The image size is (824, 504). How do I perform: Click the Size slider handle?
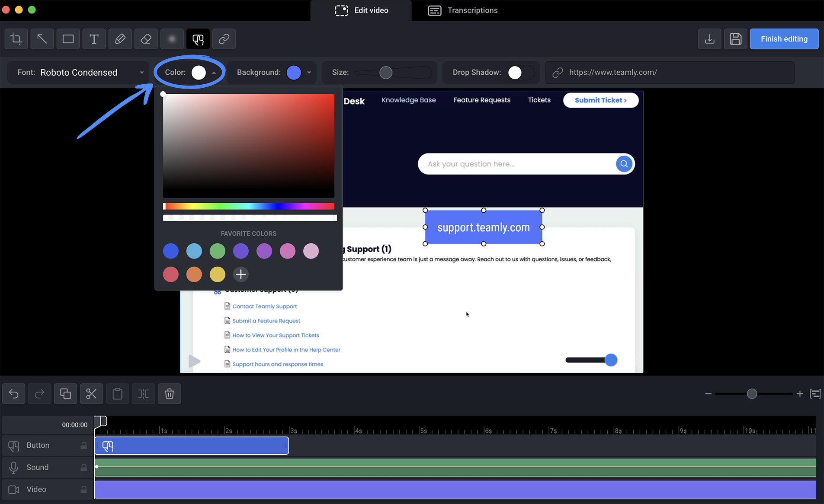pos(385,73)
